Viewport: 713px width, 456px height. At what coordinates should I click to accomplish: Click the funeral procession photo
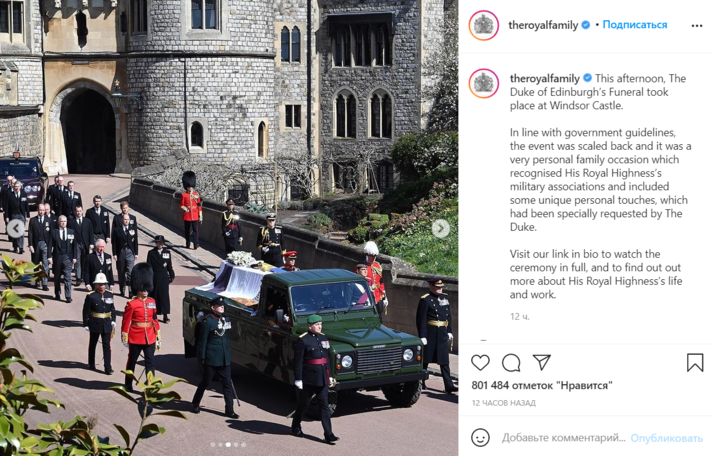229,228
